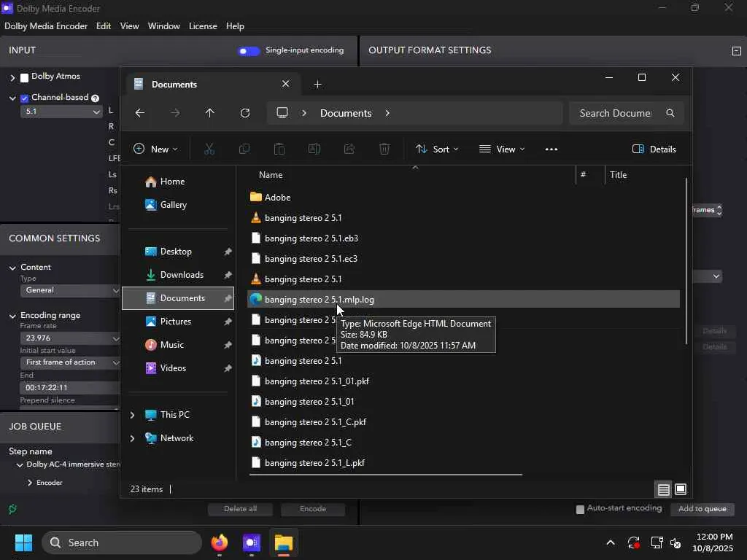Click the Share icon in Explorer toolbar
Image resolution: width=747 pixels, height=560 pixels.
point(349,149)
